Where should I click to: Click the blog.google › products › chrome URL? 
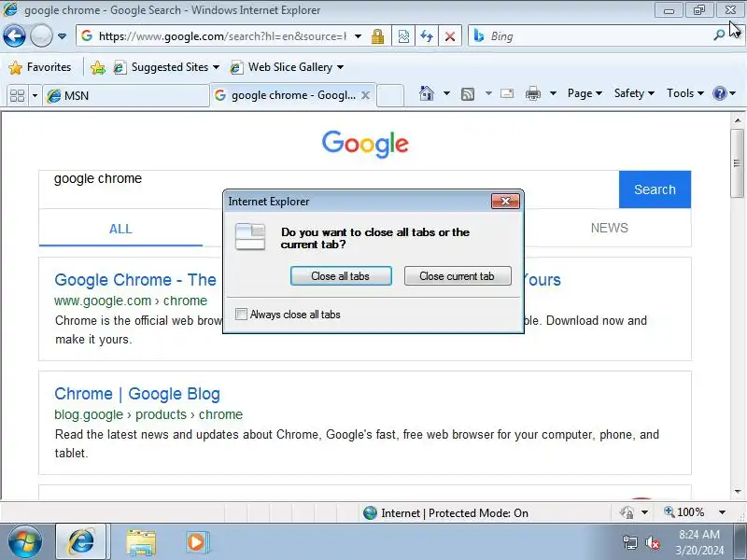tap(148, 414)
